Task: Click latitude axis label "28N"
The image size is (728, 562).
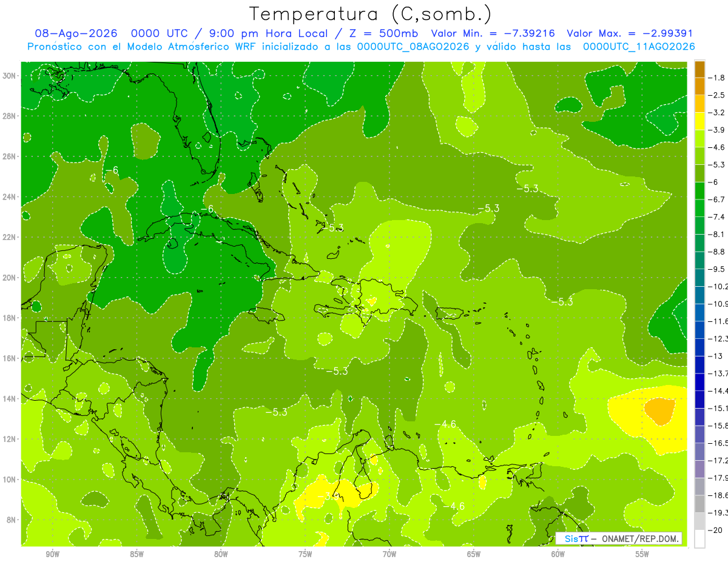Action: [x=10, y=116]
